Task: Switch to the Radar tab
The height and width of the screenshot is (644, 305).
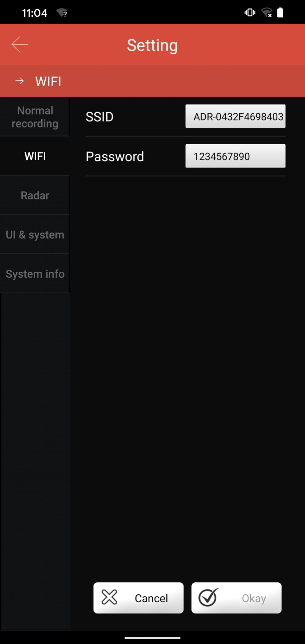Action: (x=35, y=195)
